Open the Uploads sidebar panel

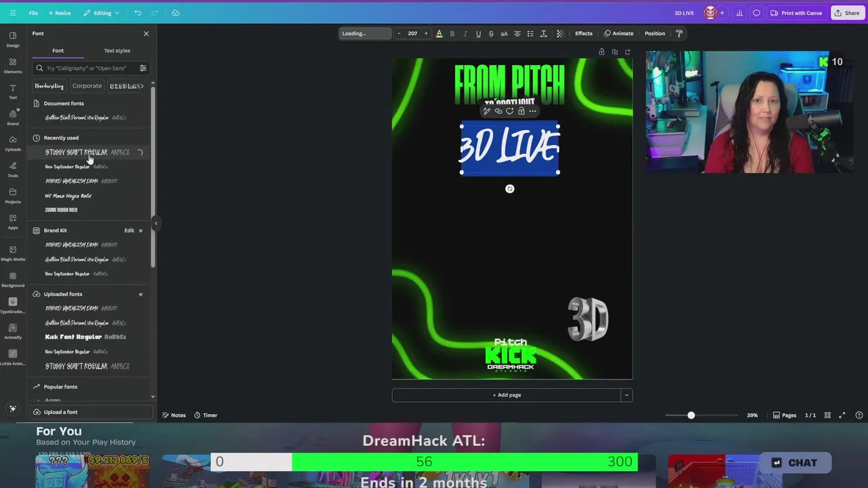13,144
